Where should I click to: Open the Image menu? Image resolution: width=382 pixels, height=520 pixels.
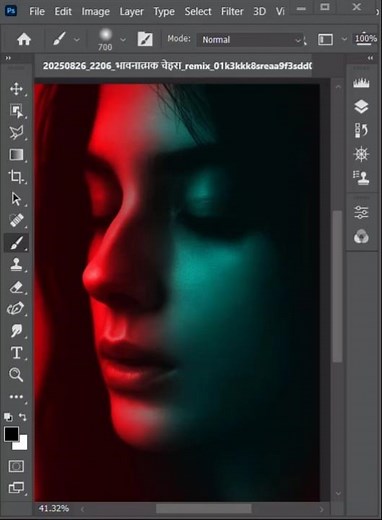coord(95,12)
